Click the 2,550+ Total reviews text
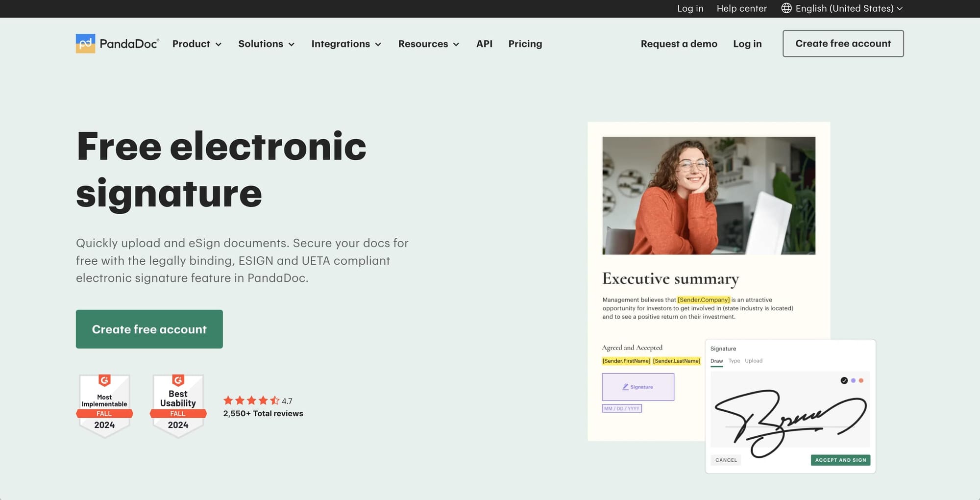Image resolution: width=980 pixels, height=500 pixels. 263,413
